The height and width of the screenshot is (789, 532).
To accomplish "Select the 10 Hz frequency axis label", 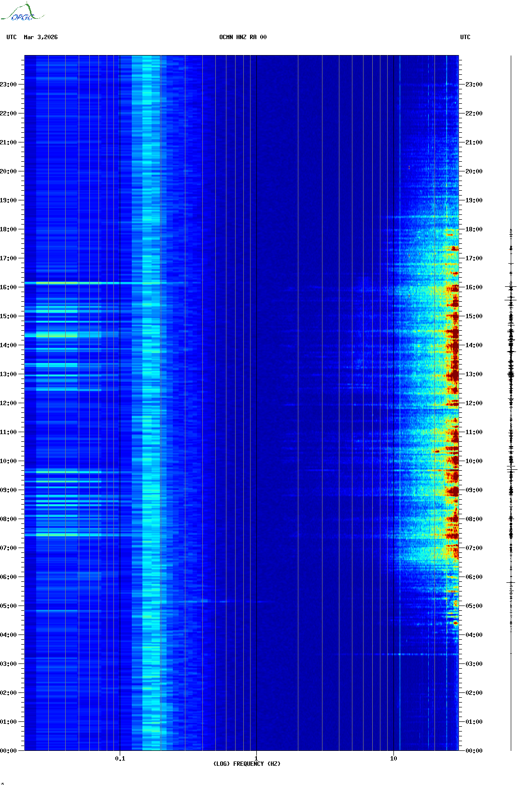I will [x=393, y=758].
